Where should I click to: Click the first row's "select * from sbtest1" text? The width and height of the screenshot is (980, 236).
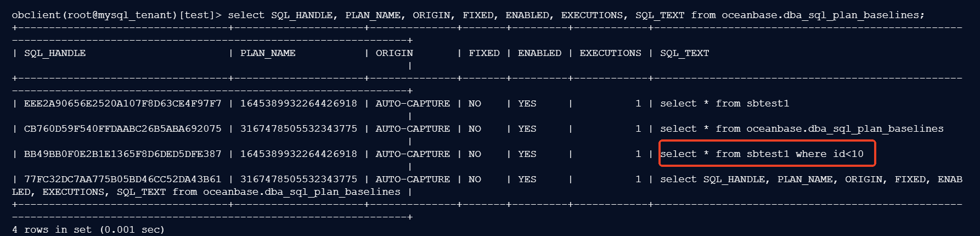click(x=724, y=104)
